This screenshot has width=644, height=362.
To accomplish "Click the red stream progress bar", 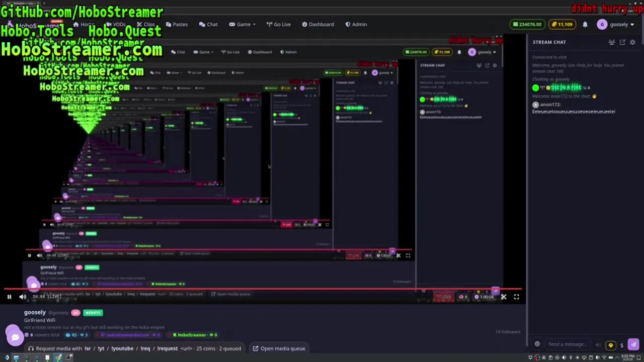I will pyautogui.click(x=262, y=289).
